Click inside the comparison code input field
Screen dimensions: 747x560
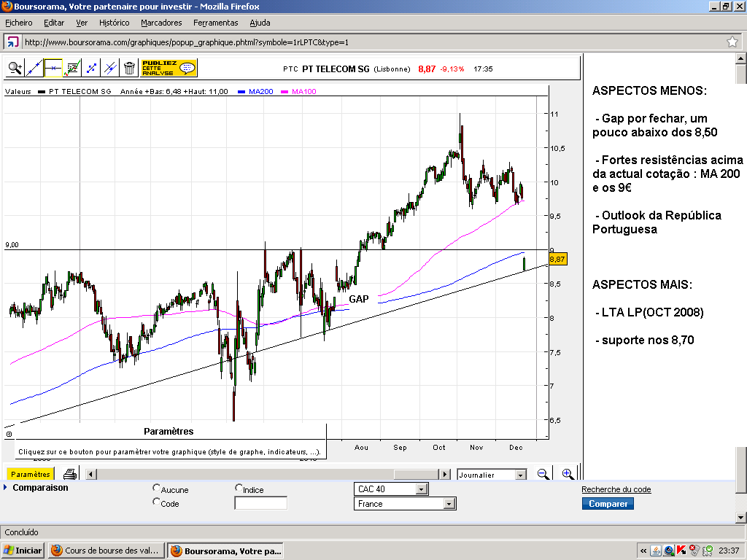(x=260, y=503)
